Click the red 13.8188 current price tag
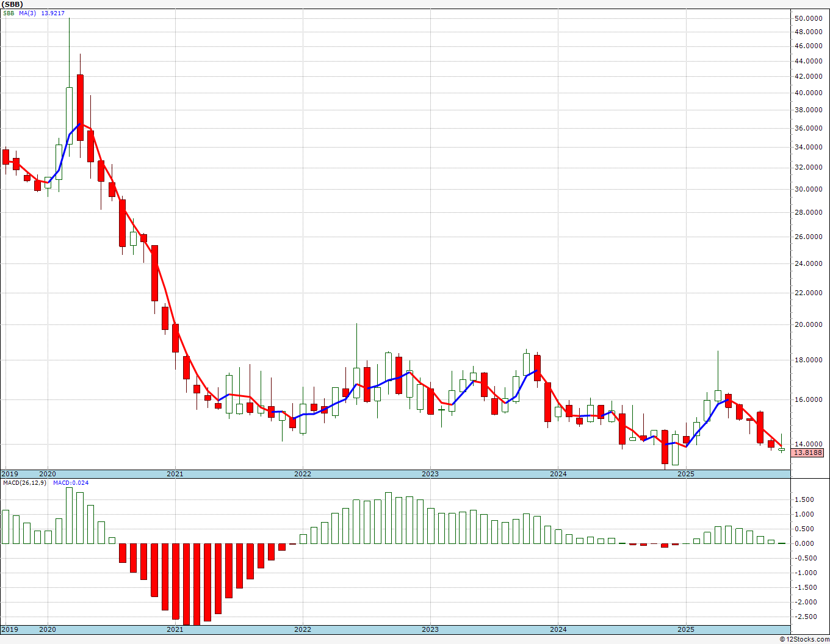 [807, 453]
